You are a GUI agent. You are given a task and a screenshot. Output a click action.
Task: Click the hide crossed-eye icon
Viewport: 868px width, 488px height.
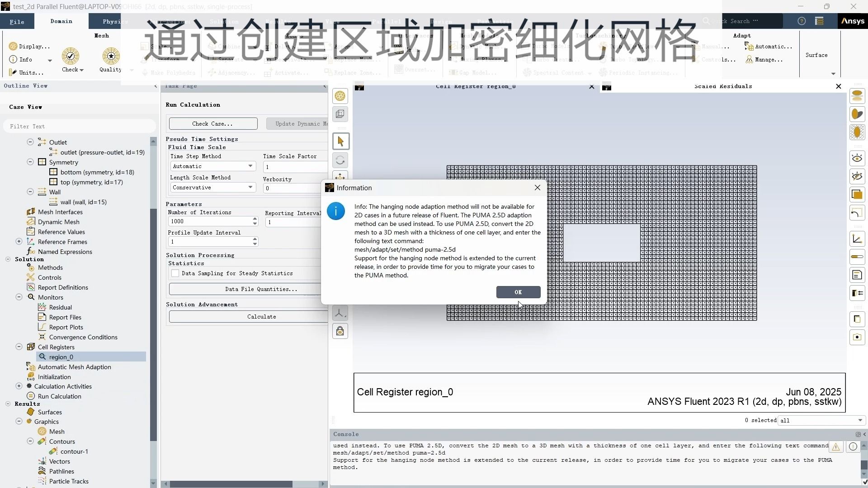pyautogui.click(x=857, y=176)
